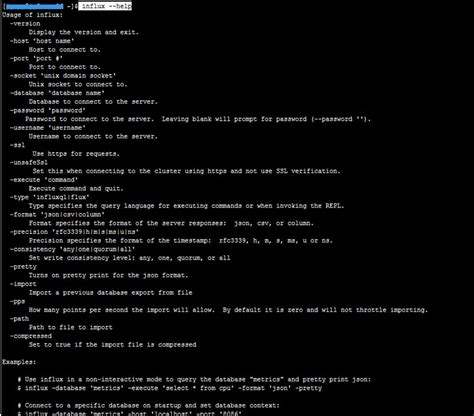Image resolution: width=474 pixels, height=416 pixels.
Task: Select the '-unsafeSsl' flag
Action: 29,162
